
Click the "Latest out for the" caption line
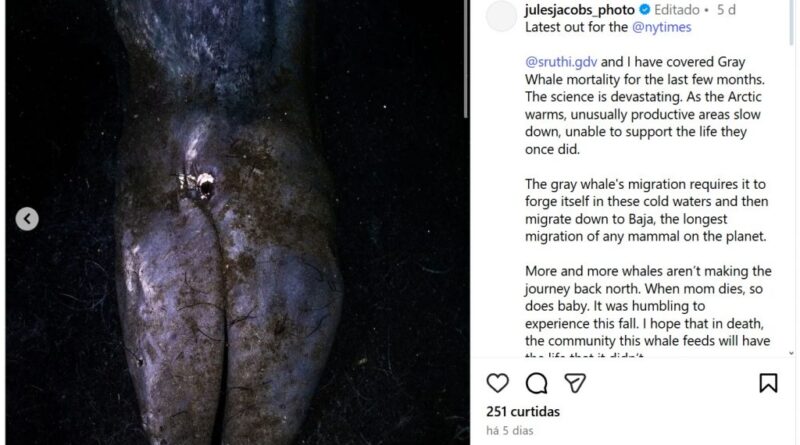tap(577, 27)
